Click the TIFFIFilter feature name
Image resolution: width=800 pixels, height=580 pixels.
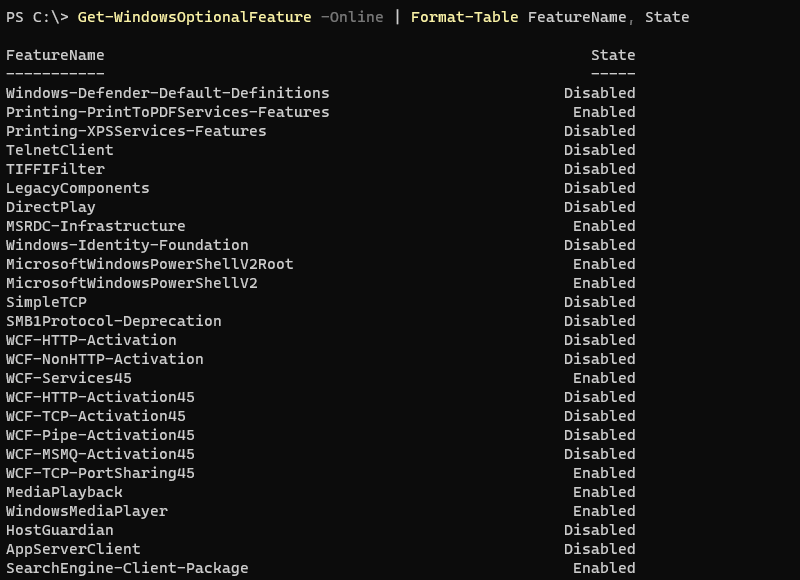55,169
